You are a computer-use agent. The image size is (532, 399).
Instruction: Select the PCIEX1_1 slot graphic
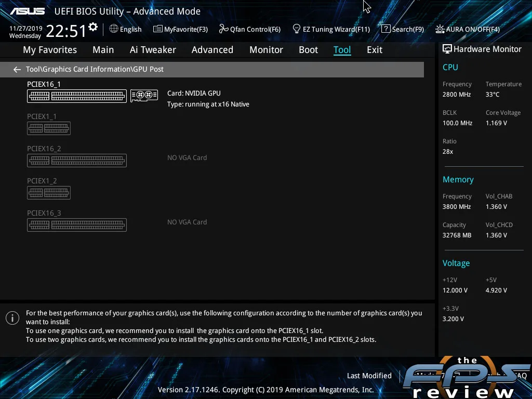[49, 128]
